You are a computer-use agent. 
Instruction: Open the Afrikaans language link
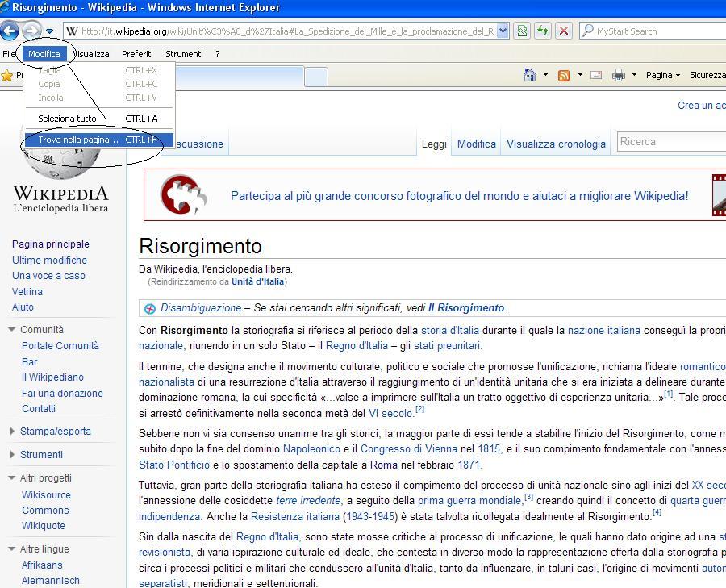[x=42, y=565]
